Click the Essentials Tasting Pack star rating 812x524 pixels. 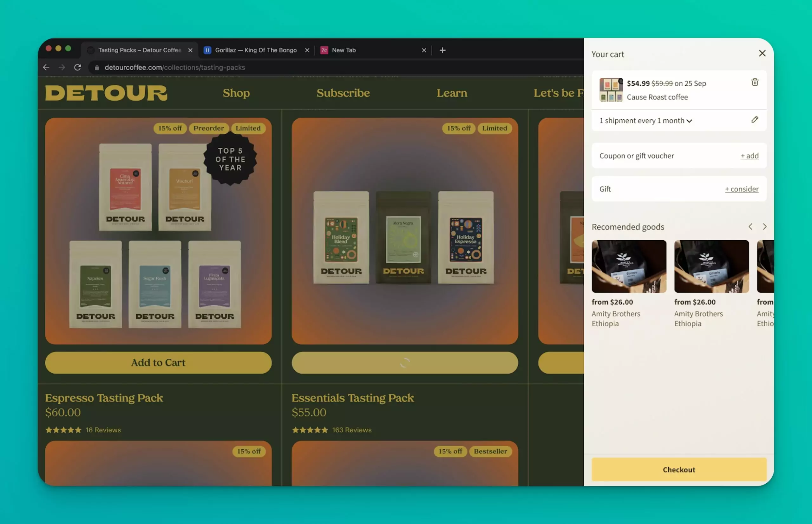(x=310, y=430)
